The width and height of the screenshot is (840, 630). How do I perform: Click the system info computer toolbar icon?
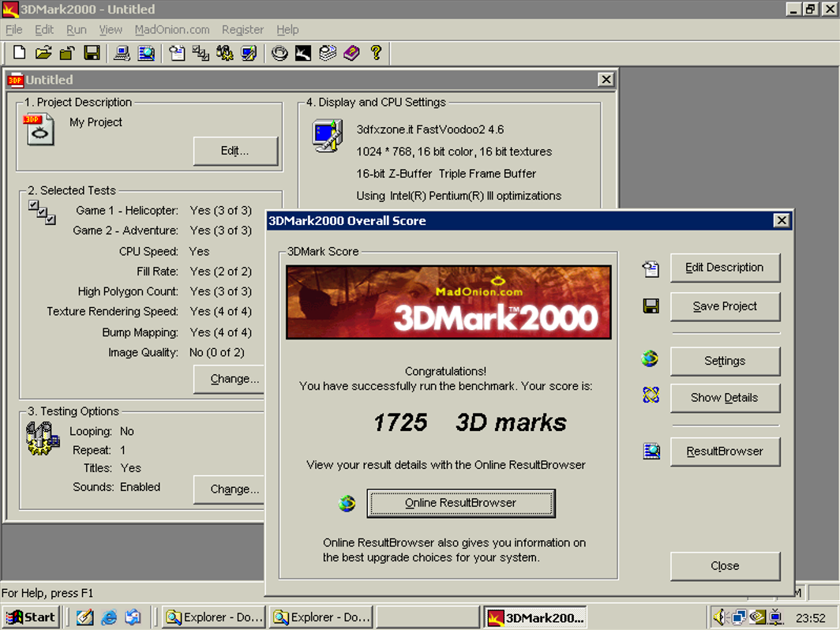pos(122,52)
